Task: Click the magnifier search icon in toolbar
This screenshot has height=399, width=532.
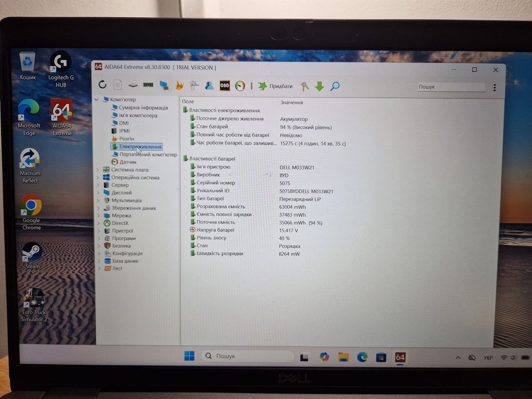Action: pos(335,87)
